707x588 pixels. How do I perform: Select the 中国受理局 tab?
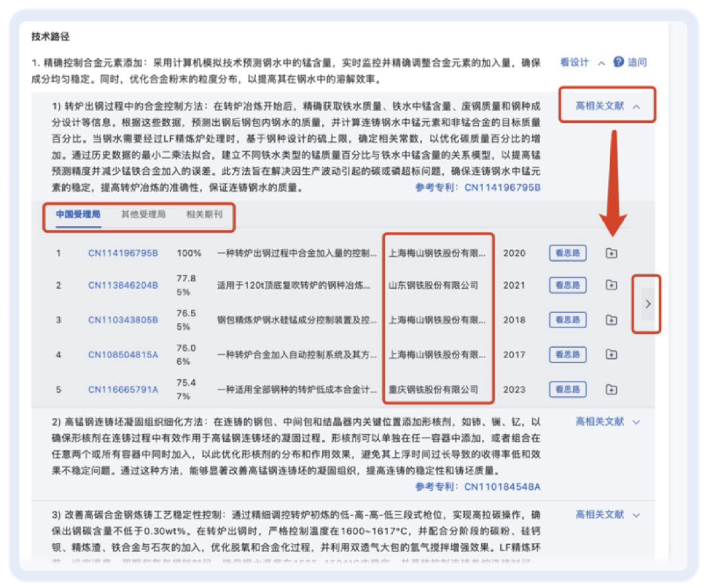(80, 214)
